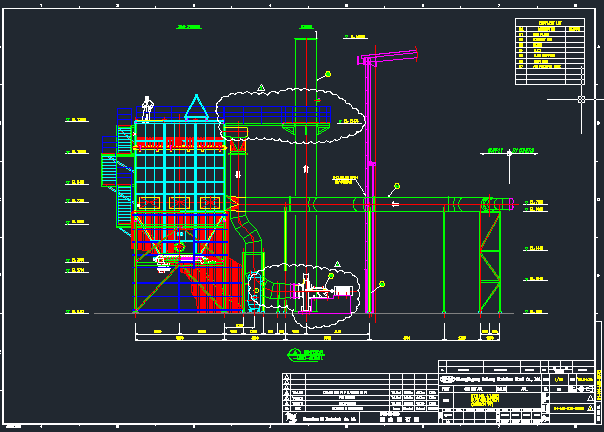Pick the yellow balloon above the fan assembly
604x432 pixels.
point(331,276)
